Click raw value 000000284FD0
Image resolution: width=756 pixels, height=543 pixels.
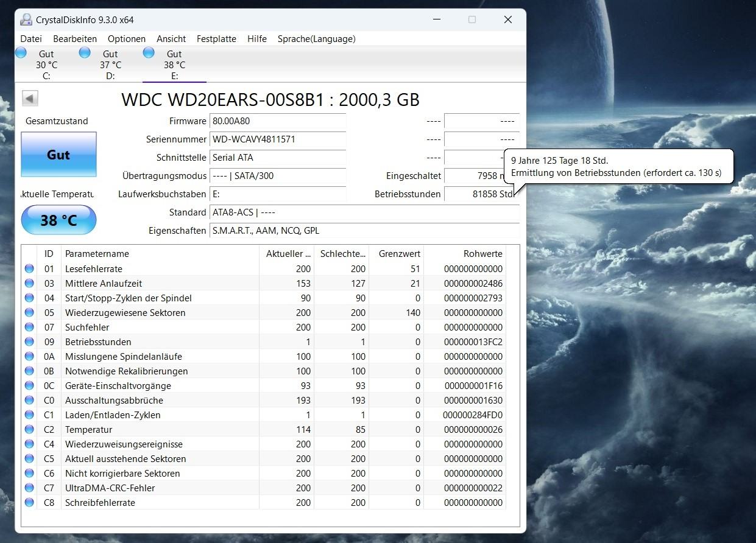pyautogui.click(x=473, y=415)
